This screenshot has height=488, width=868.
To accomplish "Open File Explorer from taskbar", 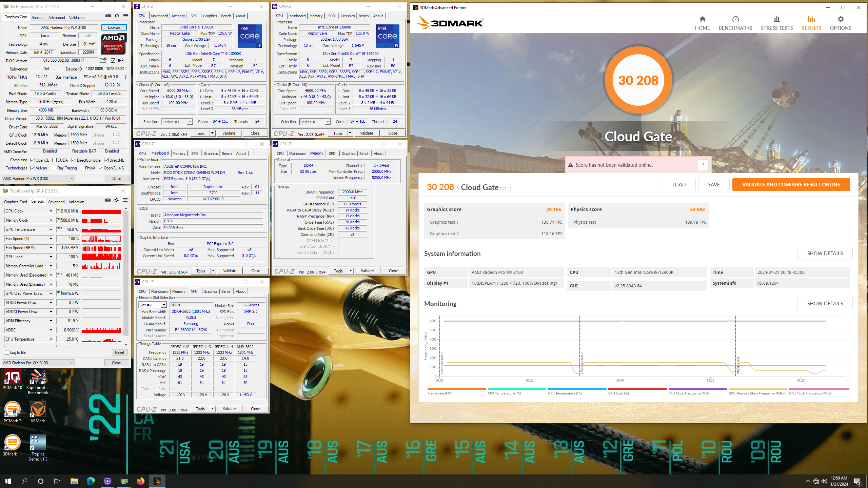I will [74, 481].
